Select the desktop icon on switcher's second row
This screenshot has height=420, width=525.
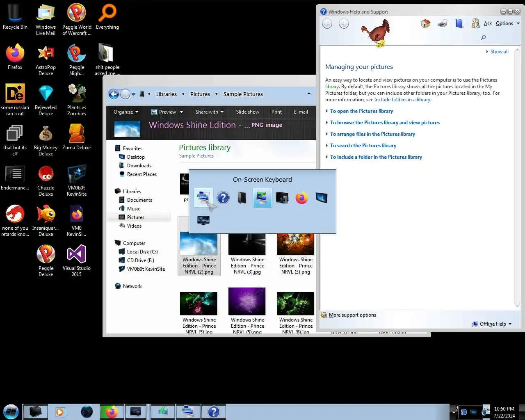[203, 220]
